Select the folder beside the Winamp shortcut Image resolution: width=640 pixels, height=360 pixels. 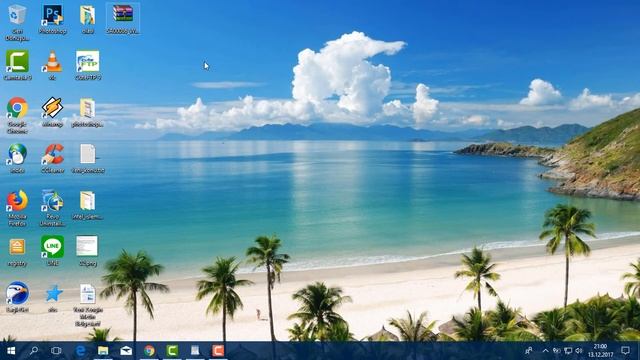[x=87, y=112]
